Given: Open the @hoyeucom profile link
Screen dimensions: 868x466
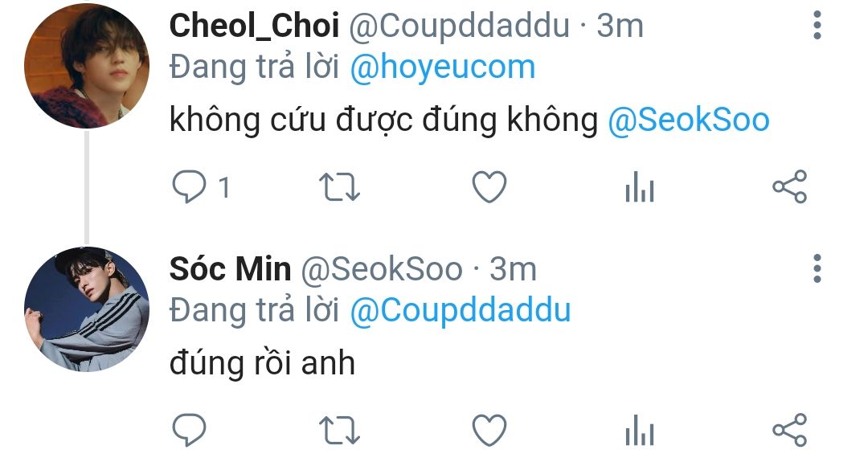Looking at the screenshot, I should pyautogui.click(x=443, y=67).
